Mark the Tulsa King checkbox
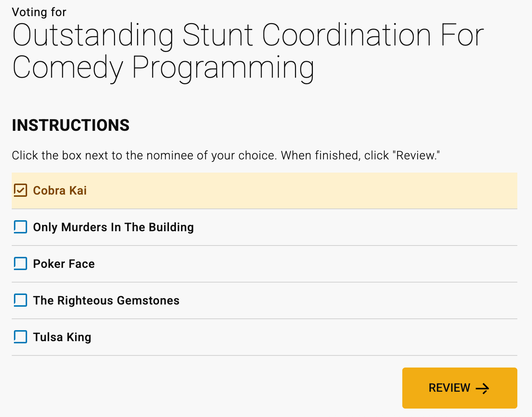This screenshot has height=417, width=532. coord(21,337)
